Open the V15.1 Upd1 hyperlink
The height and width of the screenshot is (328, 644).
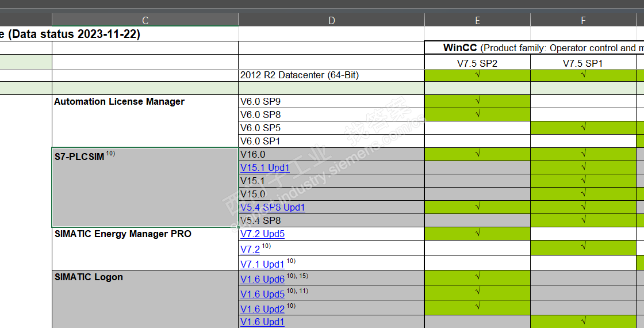[x=265, y=167]
